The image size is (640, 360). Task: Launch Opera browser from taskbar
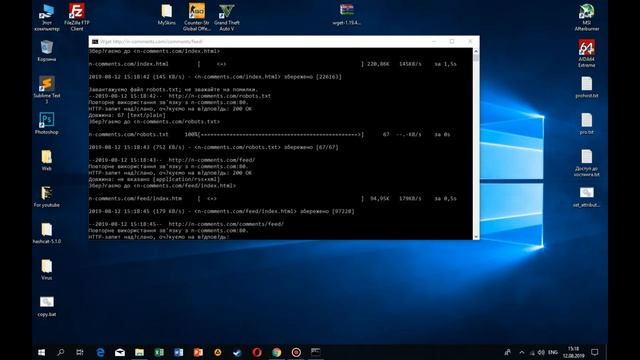point(257,352)
